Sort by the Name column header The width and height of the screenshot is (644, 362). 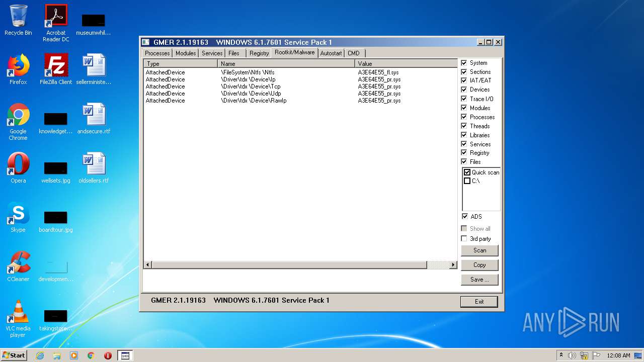point(286,64)
